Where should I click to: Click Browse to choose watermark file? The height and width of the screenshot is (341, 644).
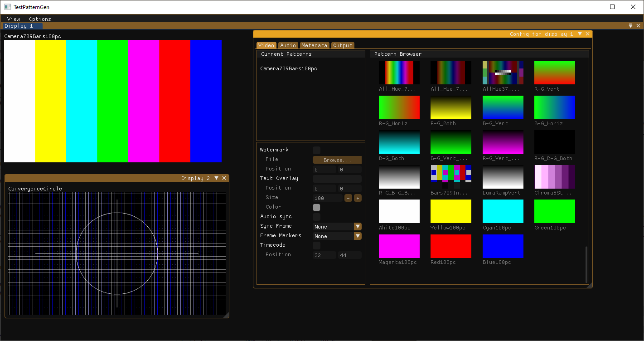(x=337, y=160)
